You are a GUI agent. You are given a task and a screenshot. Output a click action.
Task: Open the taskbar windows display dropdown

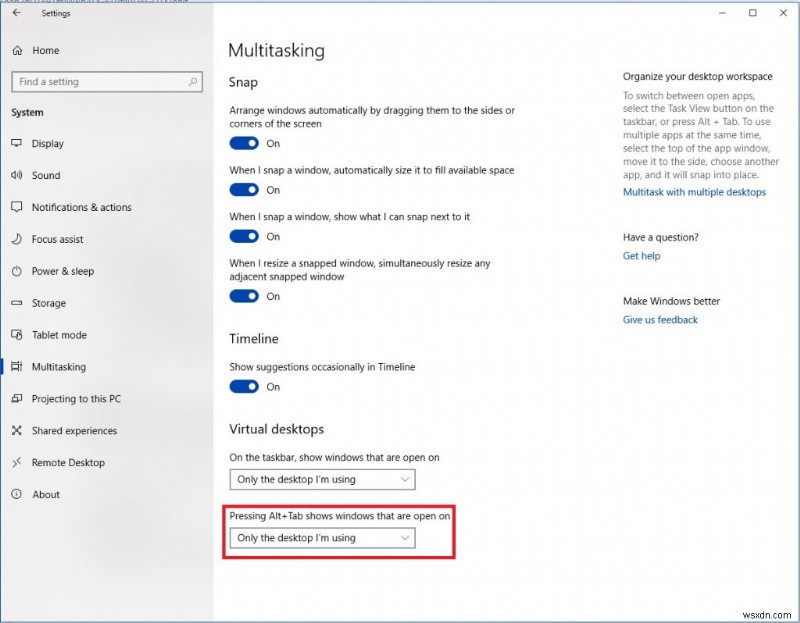coord(322,479)
